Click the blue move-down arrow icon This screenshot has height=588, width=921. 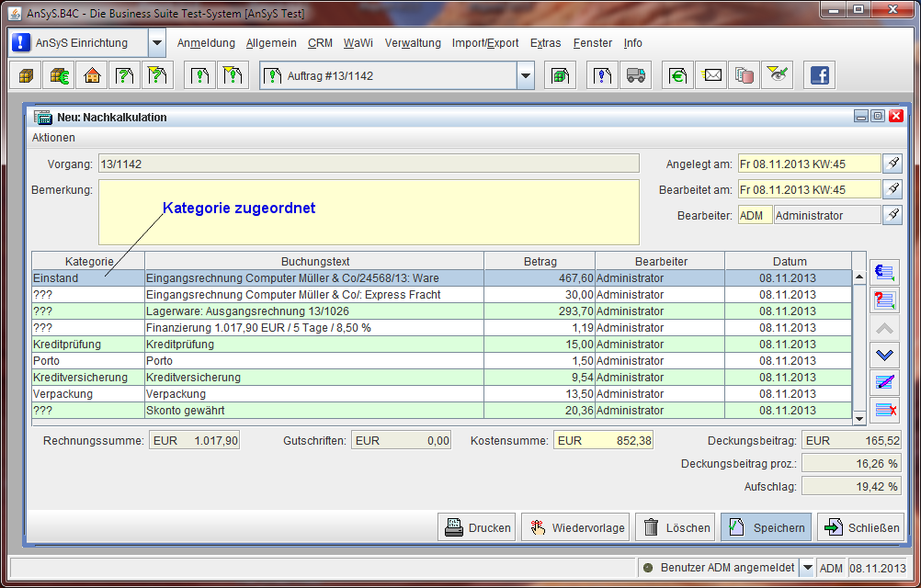tap(886, 355)
